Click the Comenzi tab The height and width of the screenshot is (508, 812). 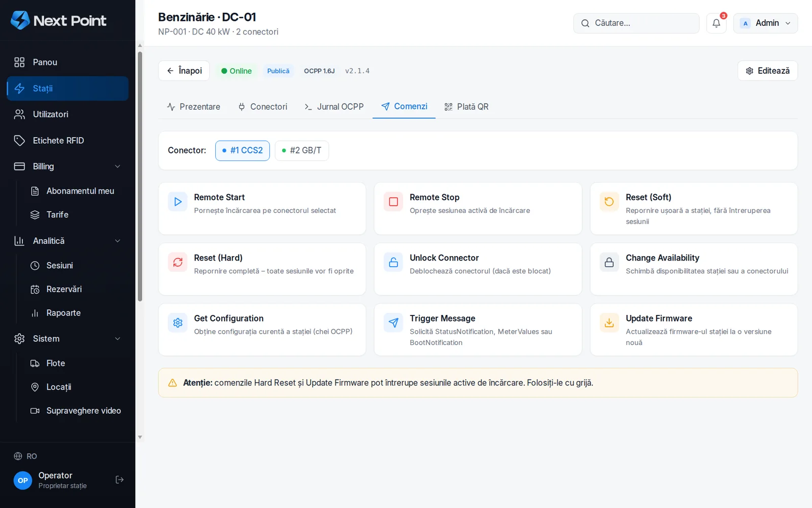[x=404, y=107]
